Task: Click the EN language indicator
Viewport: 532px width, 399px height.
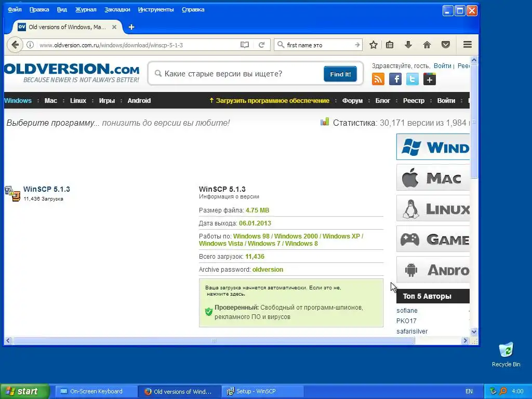Action: (469, 391)
